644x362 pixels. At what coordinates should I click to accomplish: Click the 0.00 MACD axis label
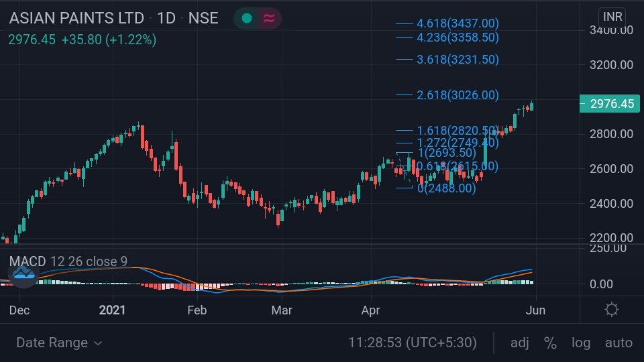click(x=601, y=284)
